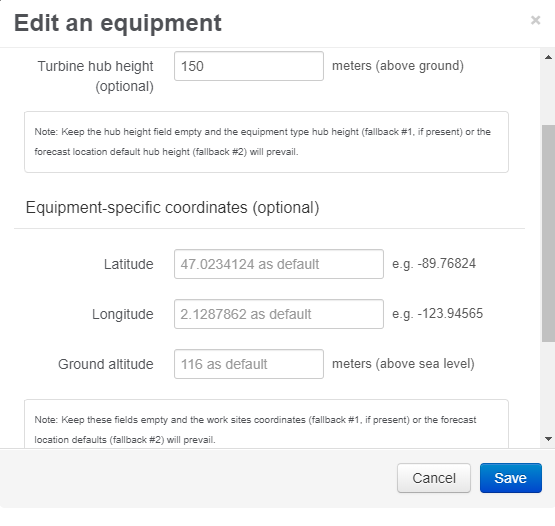Screen dimensions: 555x526
Task: Click the vertical scrollbar thumb
Action: 548,233
